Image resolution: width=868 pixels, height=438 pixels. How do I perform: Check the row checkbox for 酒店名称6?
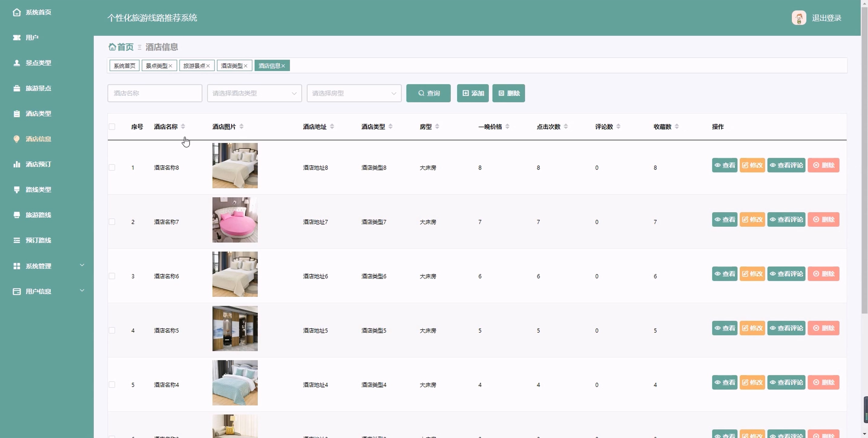[112, 276]
